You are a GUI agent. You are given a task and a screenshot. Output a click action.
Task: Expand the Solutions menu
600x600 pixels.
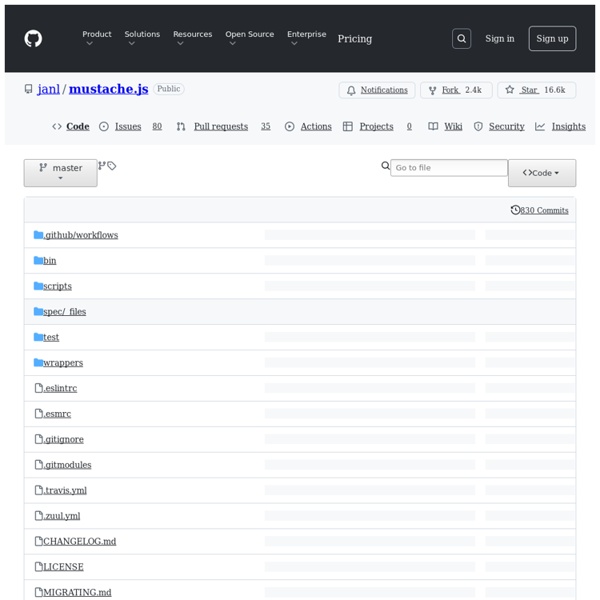pyautogui.click(x=142, y=38)
